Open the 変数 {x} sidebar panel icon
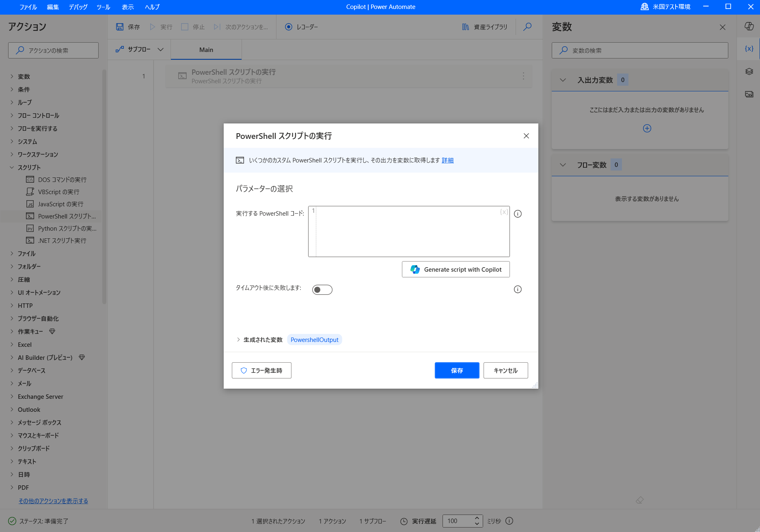760x532 pixels. pyautogui.click(x=749, y=48)
